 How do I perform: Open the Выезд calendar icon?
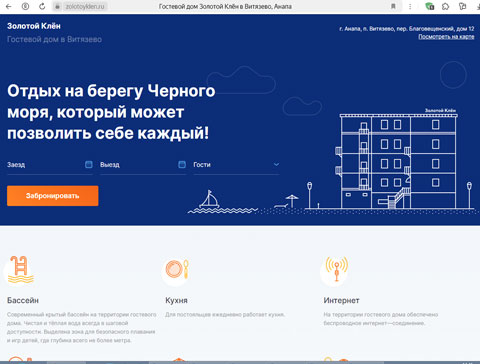tap(182, 164)
